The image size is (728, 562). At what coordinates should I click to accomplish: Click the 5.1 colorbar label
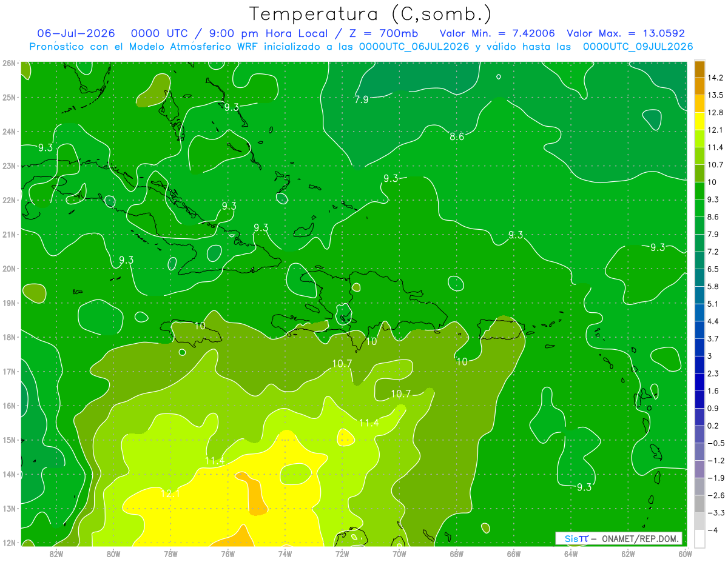[713, 303]
